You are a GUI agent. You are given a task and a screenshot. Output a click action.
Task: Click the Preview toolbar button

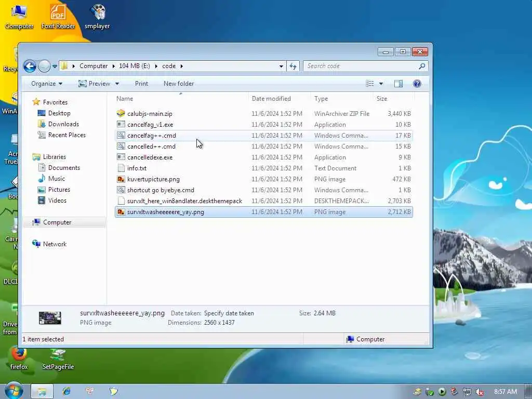tap(95, 84)
